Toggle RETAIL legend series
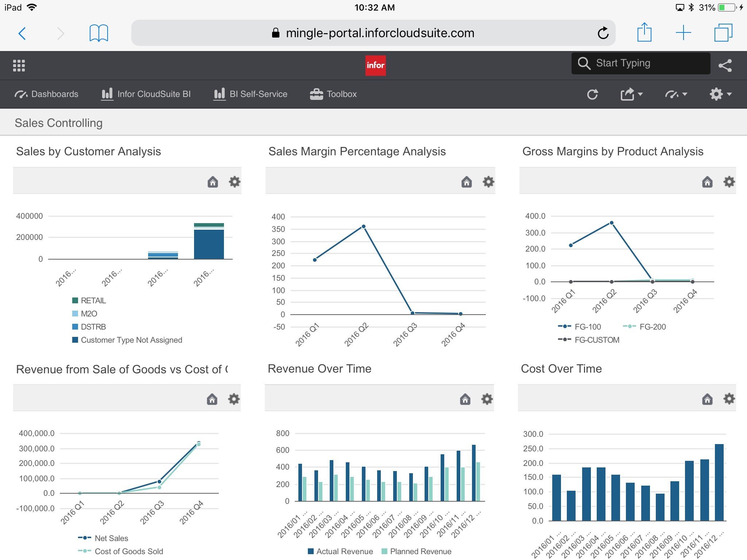Image resolution: width=747 pixels, height=560 pixels. pos(93,300)
